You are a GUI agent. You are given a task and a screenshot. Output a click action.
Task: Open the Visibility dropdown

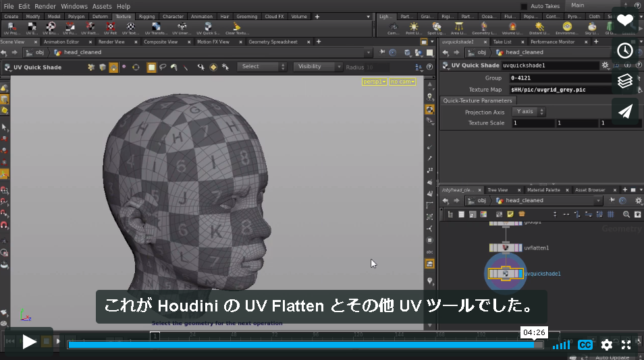tap(317, 67)
